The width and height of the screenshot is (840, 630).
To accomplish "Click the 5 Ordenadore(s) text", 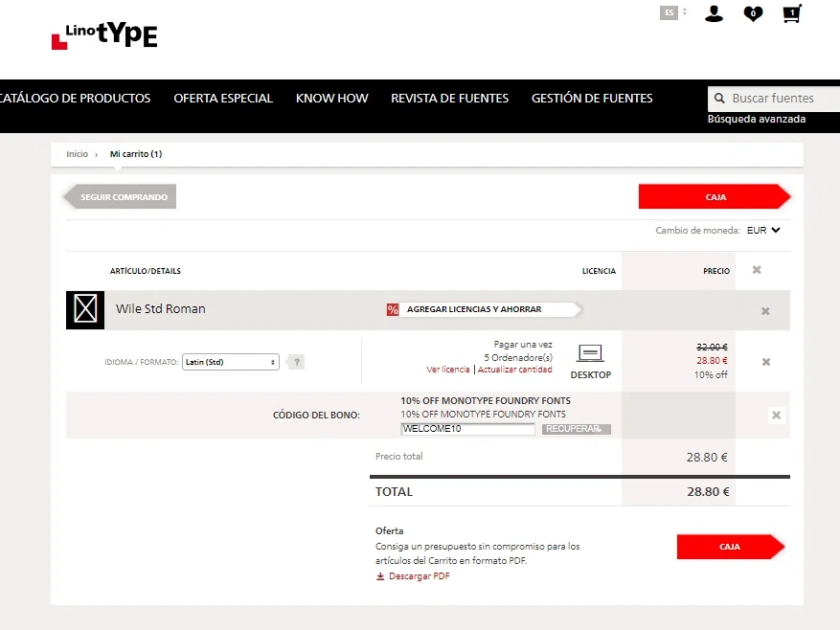I will (518, 357).
